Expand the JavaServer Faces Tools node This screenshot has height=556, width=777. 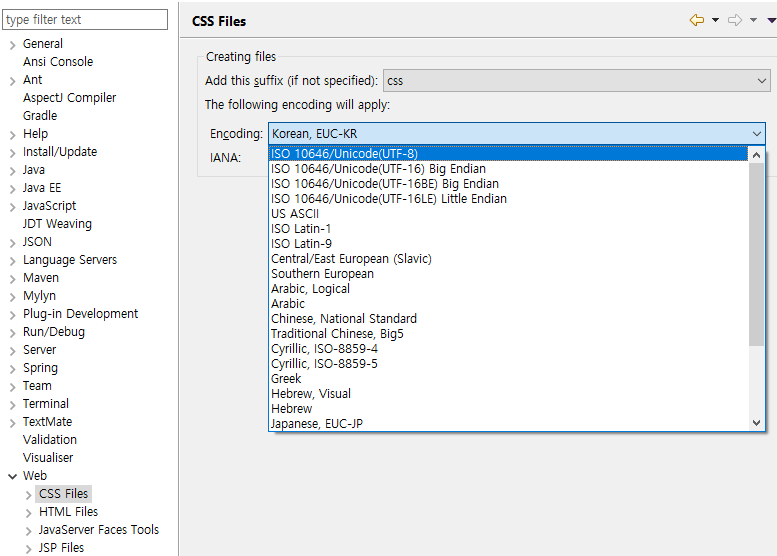tap(29, 531)
